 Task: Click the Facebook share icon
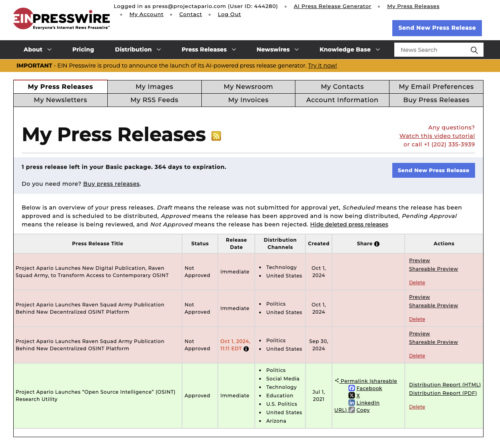(352, 388)
